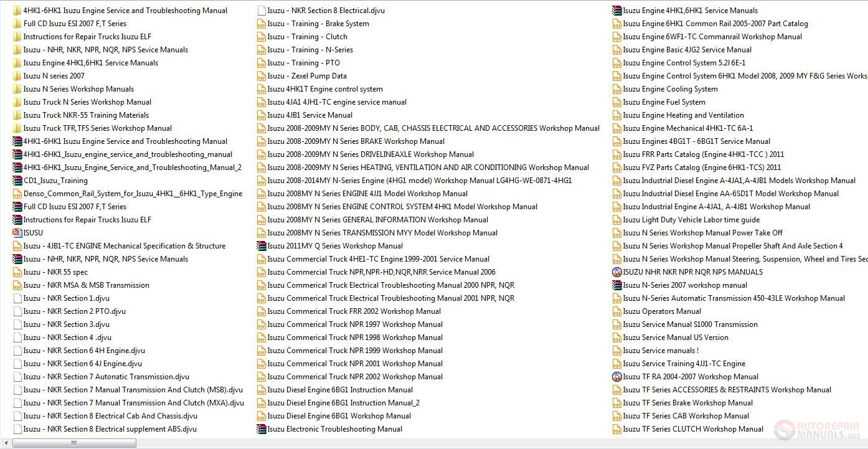
Task: Click file icon of Isuzu - NKR Section 8 Electrical.djvu
Action: pyautogui.click(x=262, y=11)
